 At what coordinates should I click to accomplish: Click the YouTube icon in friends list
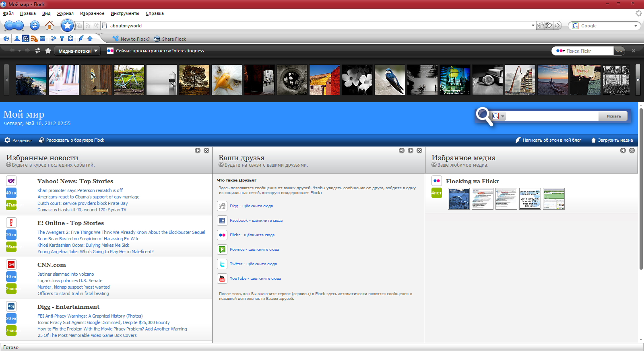222,279
